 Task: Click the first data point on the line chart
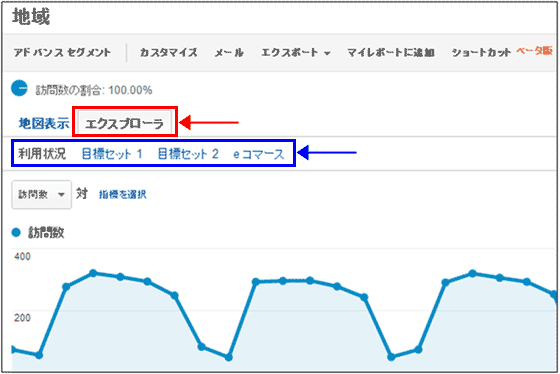pos(13,349)
